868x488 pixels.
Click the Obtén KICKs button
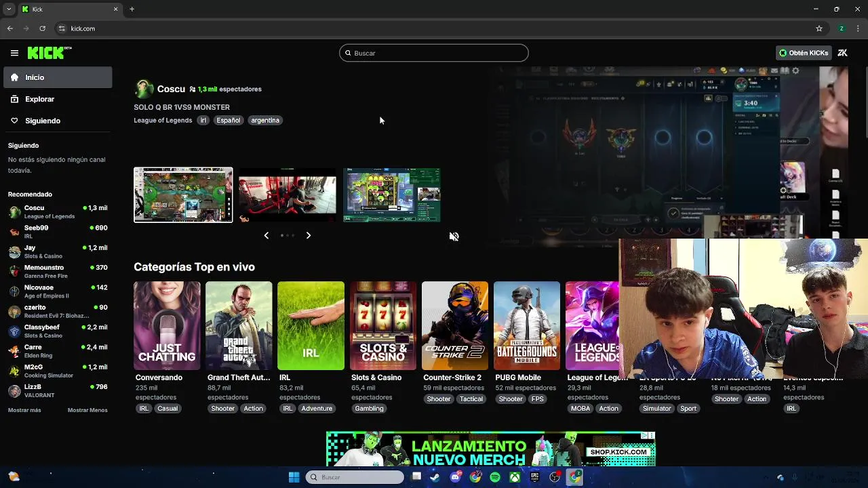click(804, 53)
